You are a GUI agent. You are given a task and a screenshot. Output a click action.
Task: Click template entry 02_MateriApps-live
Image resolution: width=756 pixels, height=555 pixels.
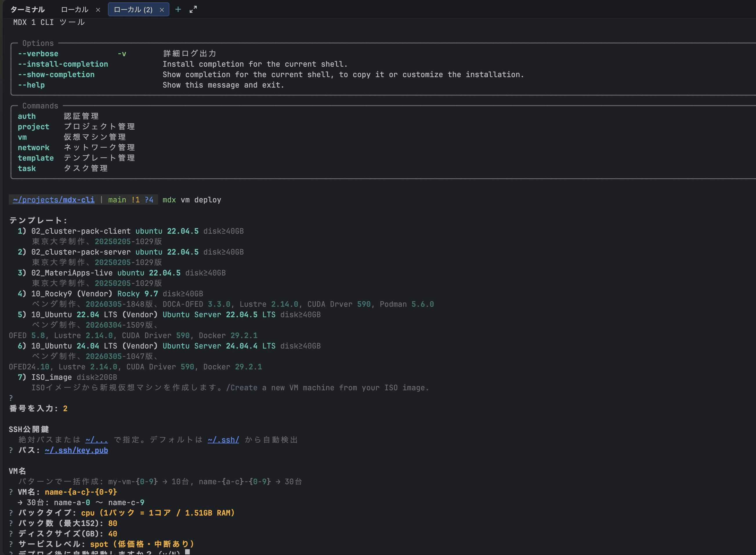click(x=72, y=273)
